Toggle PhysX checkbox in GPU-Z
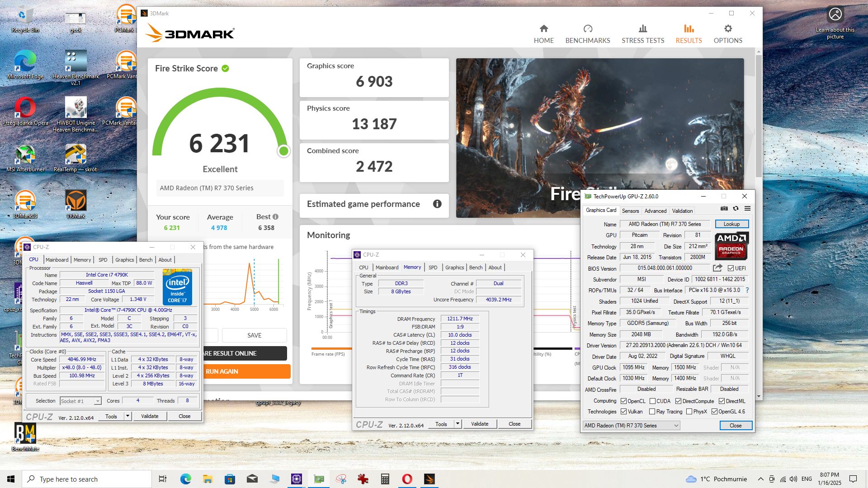The height and width of the screenshot is (488, 868). (689, 411)
